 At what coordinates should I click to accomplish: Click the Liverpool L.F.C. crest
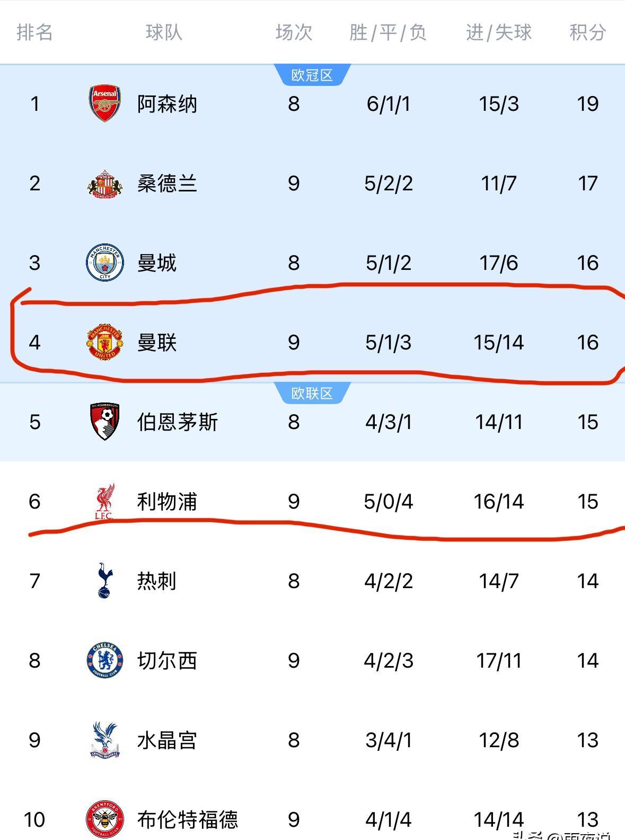tap(105, 501)
